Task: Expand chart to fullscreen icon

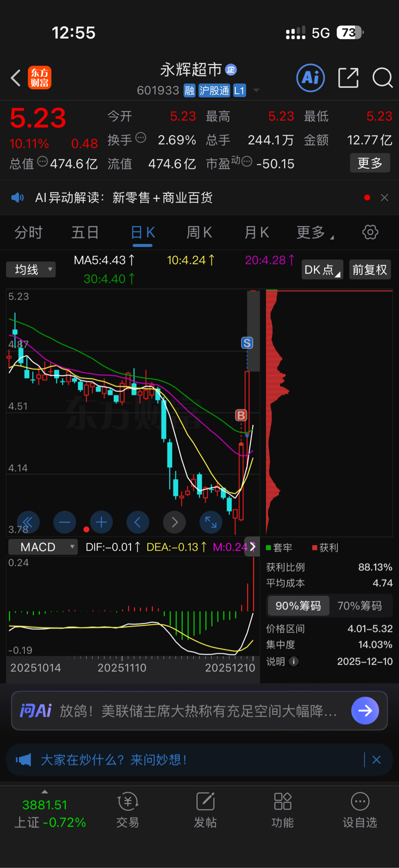Action: [211, 522]
